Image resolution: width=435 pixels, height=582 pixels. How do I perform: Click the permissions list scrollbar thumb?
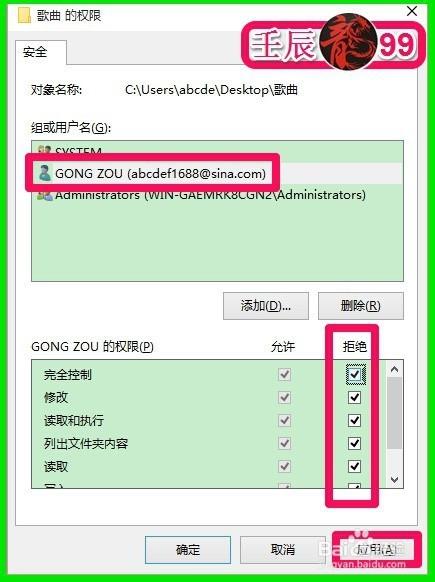395,413
